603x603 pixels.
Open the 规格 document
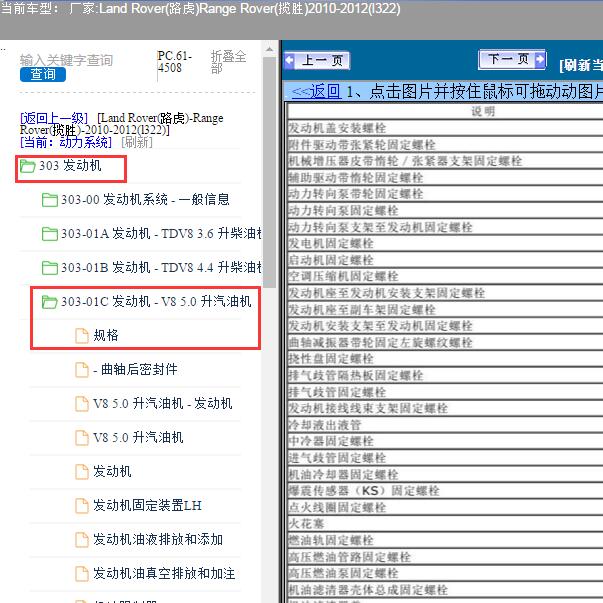click(106, 335)
